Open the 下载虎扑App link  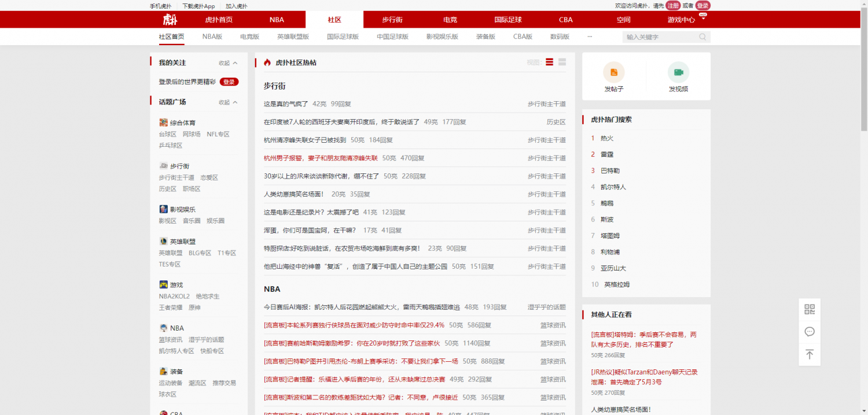[198, 6]
